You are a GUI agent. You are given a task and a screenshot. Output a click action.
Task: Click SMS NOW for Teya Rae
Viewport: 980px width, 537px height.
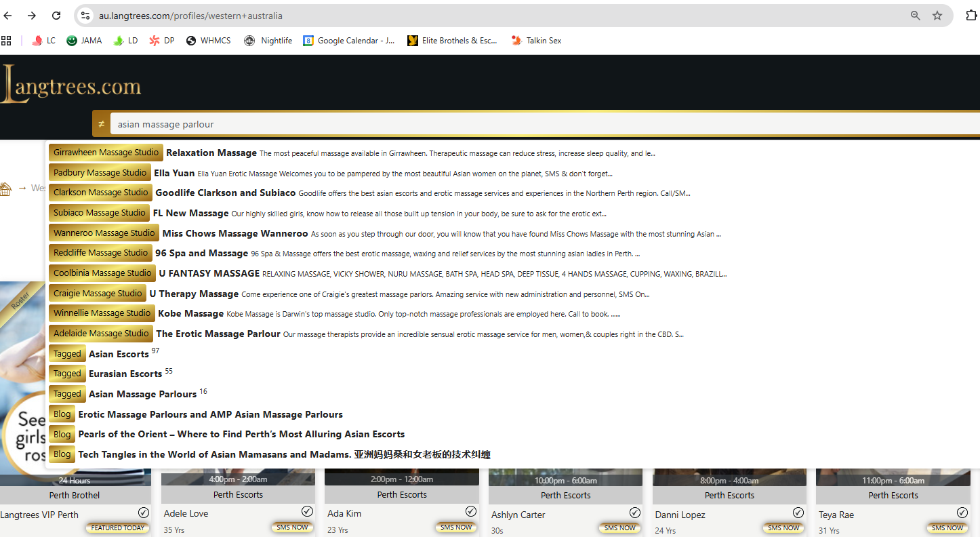click(947, 528)
